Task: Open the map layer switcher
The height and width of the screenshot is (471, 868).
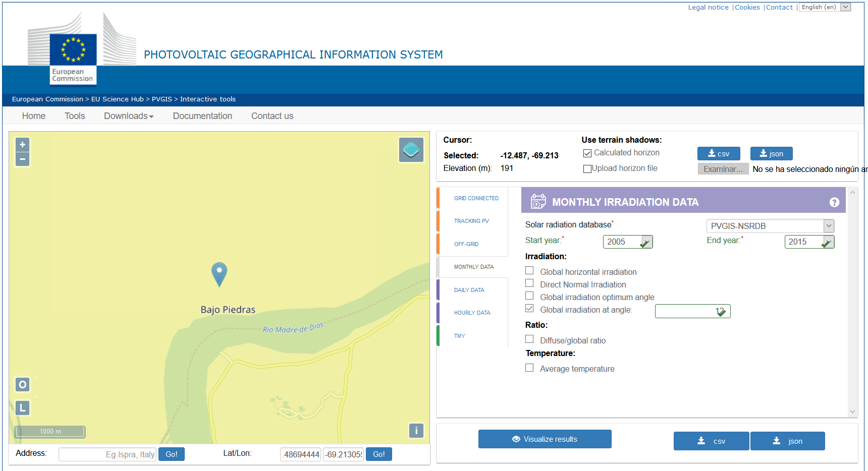Action: click(411, 150)
